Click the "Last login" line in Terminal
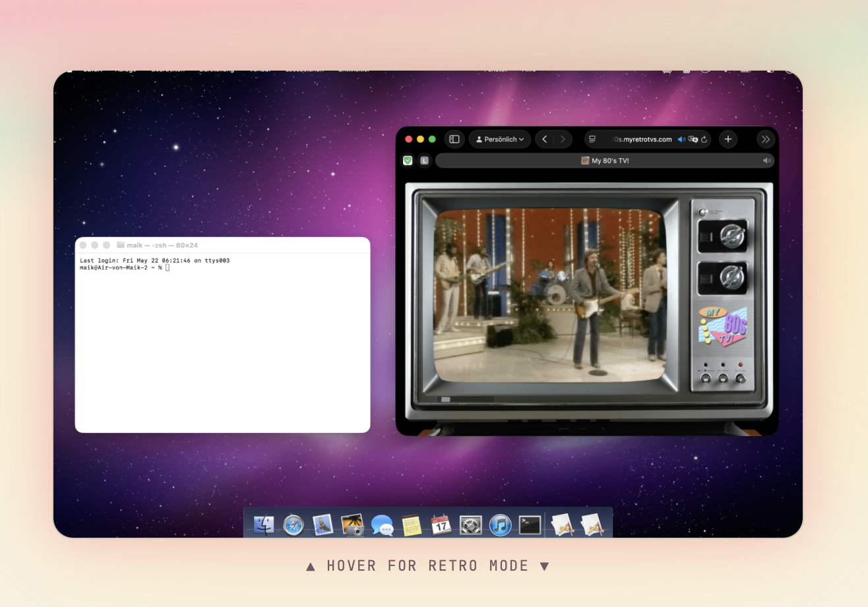The height and width of the screenshot is (607, 868). [x=154, y=261]
